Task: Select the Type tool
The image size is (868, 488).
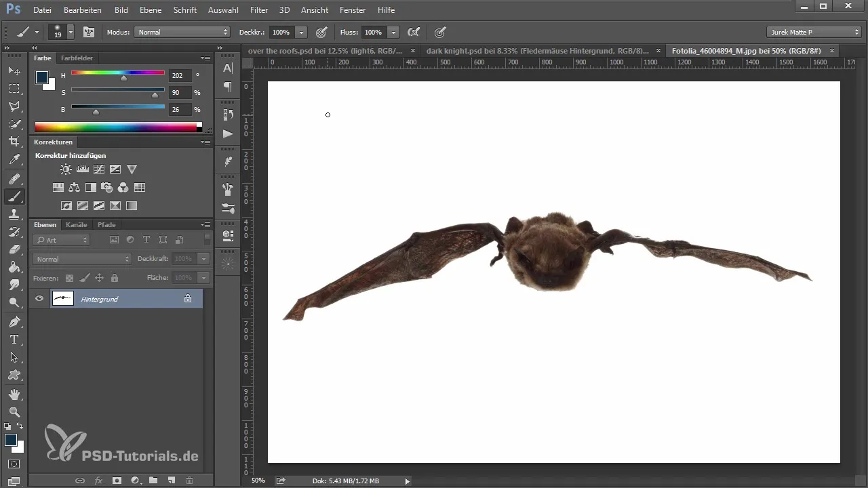Action: (14, 340)
